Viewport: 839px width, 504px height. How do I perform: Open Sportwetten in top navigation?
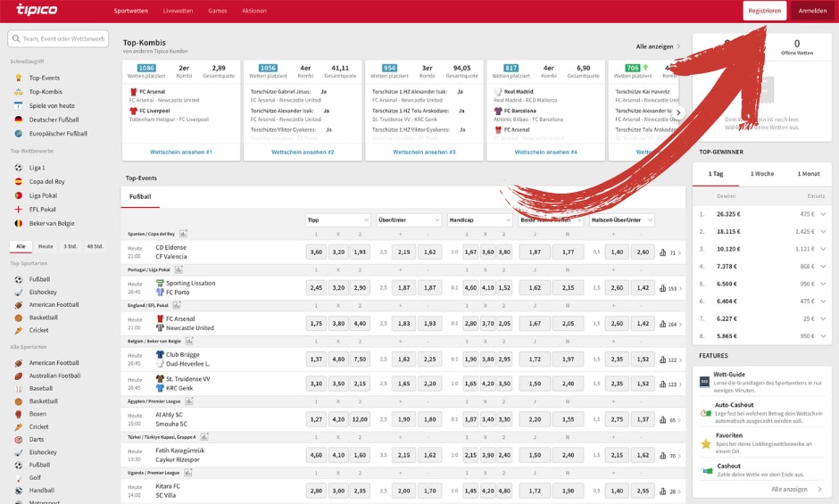(x=130, y=11)
